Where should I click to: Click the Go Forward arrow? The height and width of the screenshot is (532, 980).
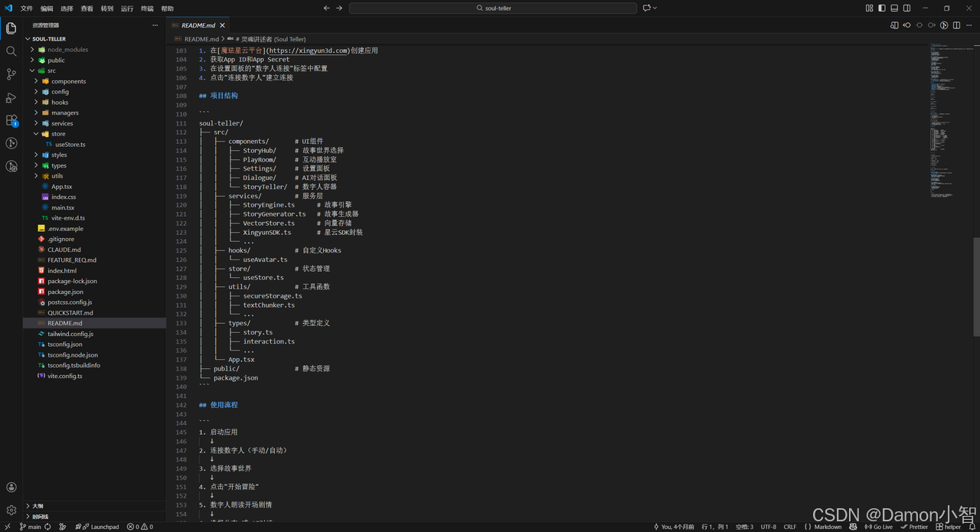(x=339, y=8)
